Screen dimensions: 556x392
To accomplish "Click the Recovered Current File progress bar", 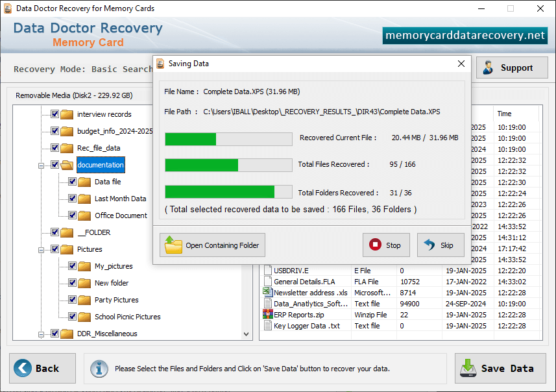I will click(229, 139).
